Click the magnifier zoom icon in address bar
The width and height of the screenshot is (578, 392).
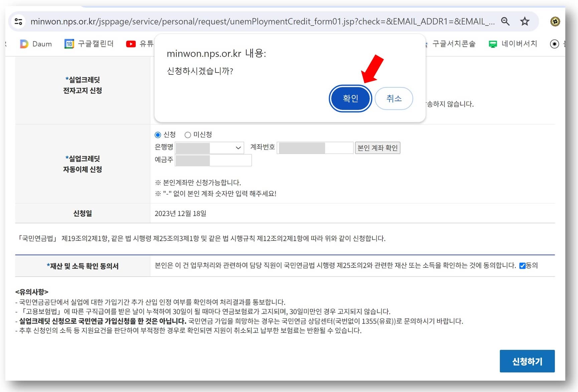[x=505, y=21]
